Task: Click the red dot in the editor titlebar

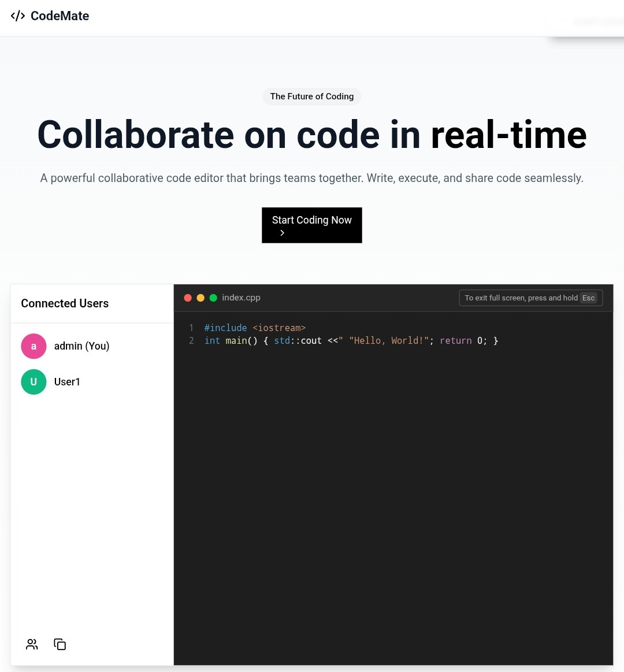Action: pos(188,298)
